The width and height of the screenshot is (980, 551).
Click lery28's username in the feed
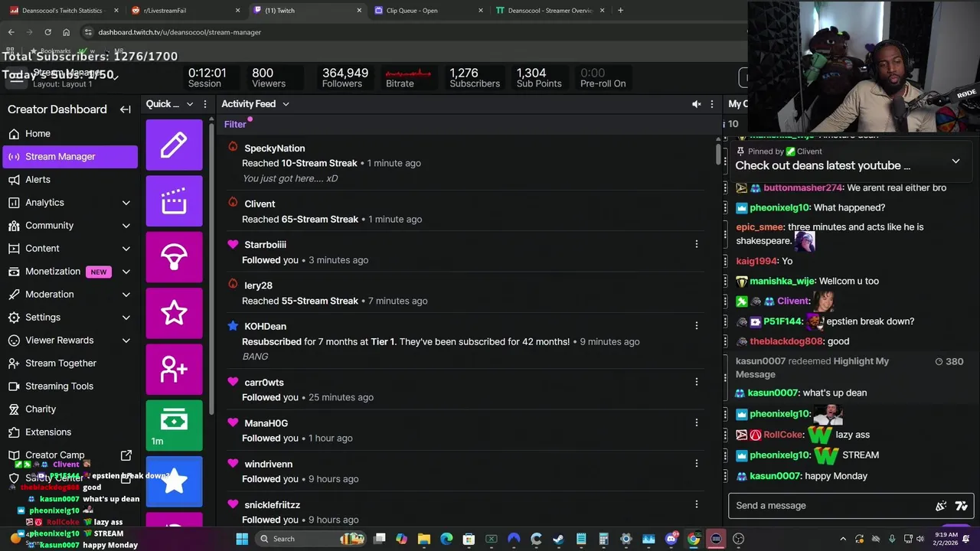(258, 285)
